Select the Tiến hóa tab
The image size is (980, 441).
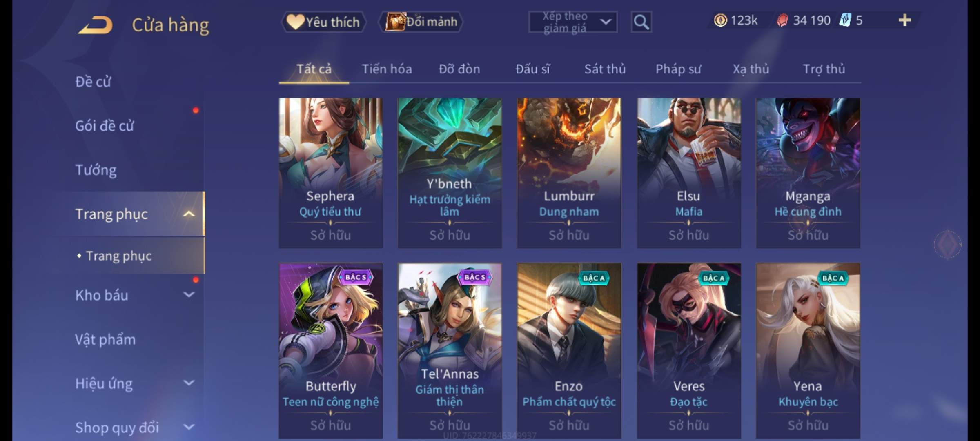pyautogui.click(x=387, y=69)
